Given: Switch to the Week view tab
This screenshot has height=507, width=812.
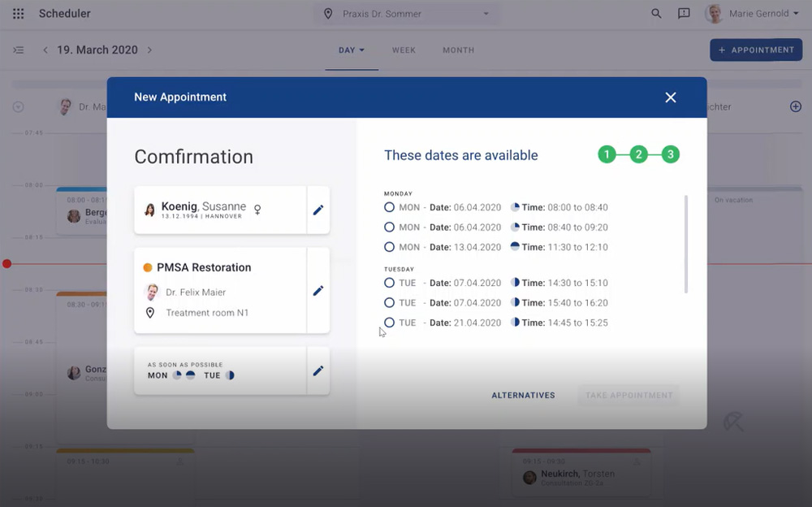Looking at the screenshot, I should (x=404, y=50).
